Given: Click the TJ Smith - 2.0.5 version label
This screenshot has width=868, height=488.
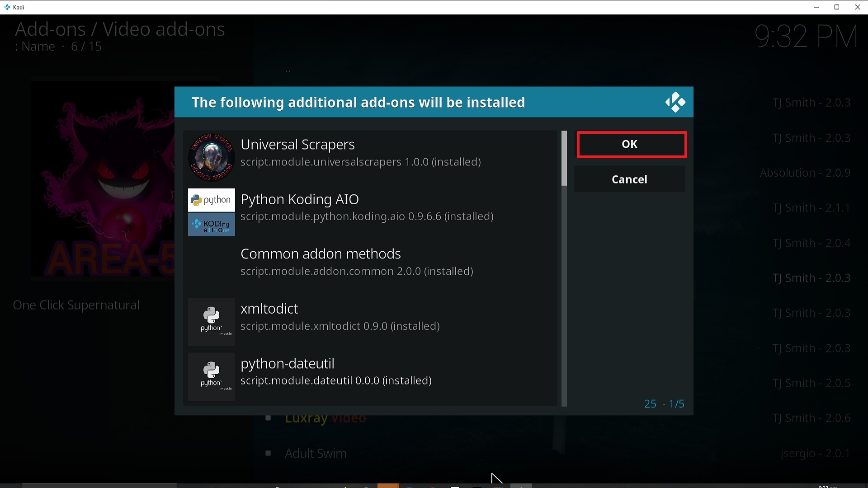Looking at the screenshot, I should pos(811,383).
